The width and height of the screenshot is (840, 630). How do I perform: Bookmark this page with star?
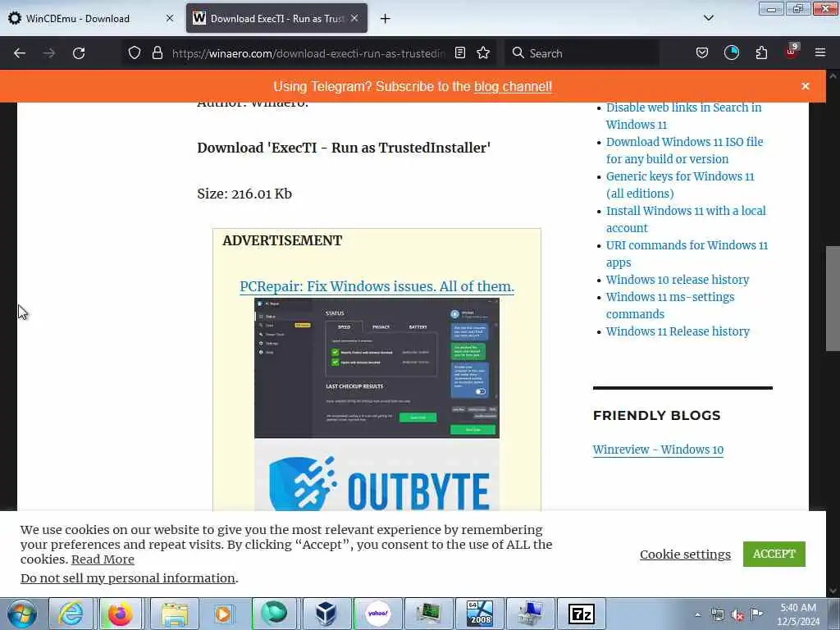[483, 53]
